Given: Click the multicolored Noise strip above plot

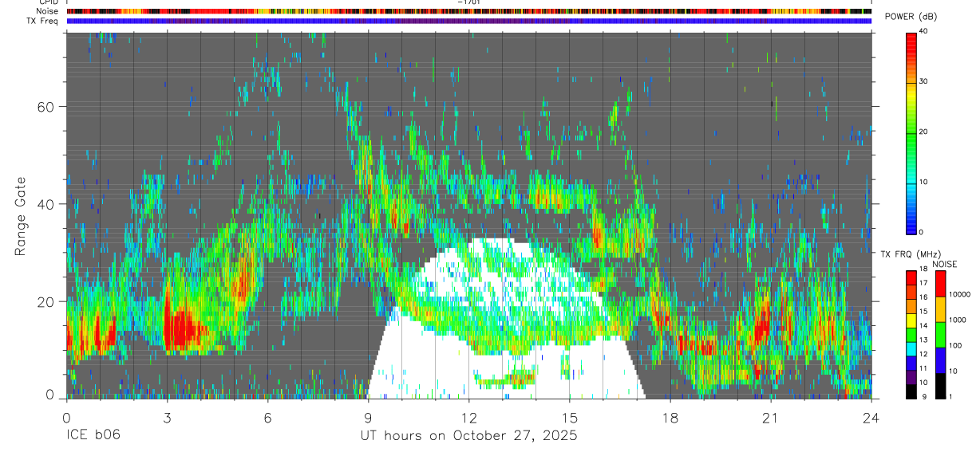Looking at the screenshot, I should tap(469, 11).
